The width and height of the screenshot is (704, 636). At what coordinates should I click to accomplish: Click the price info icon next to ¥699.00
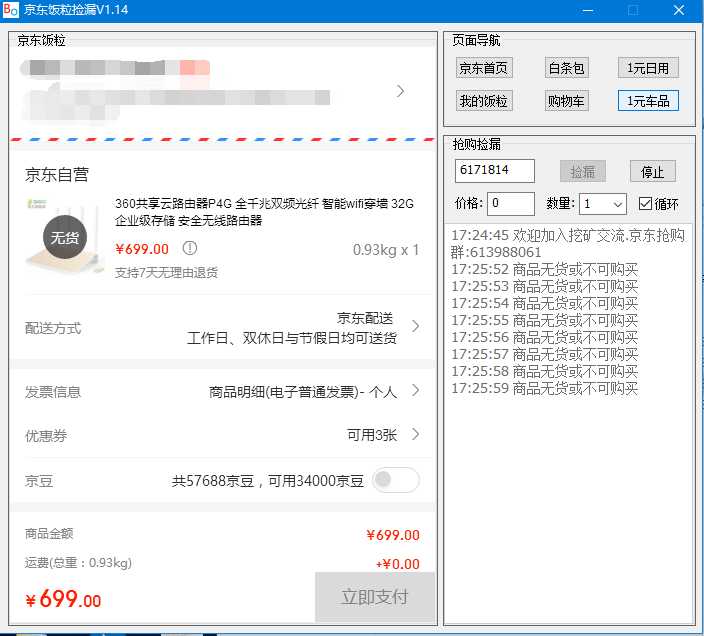tap(189, 248)
